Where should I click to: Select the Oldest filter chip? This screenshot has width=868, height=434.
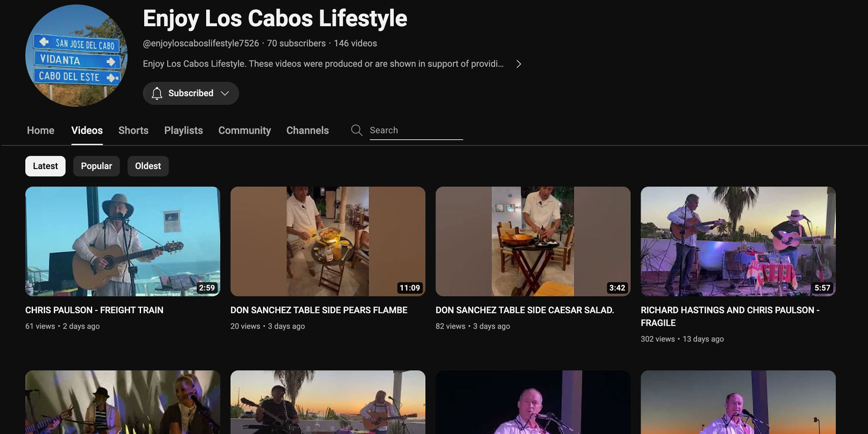click(x=148, y=166)
